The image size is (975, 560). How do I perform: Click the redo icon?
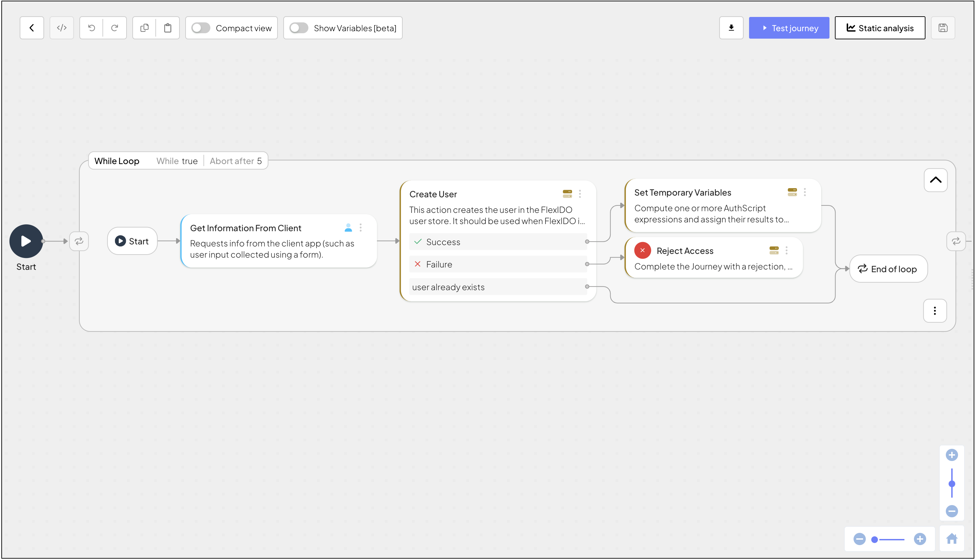(114, 28)
